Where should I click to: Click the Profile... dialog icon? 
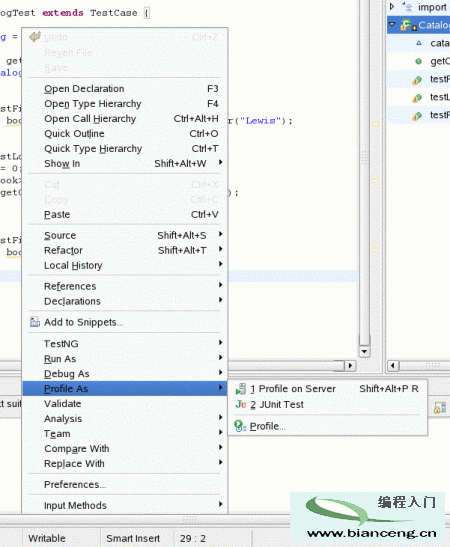pos(240,426)
